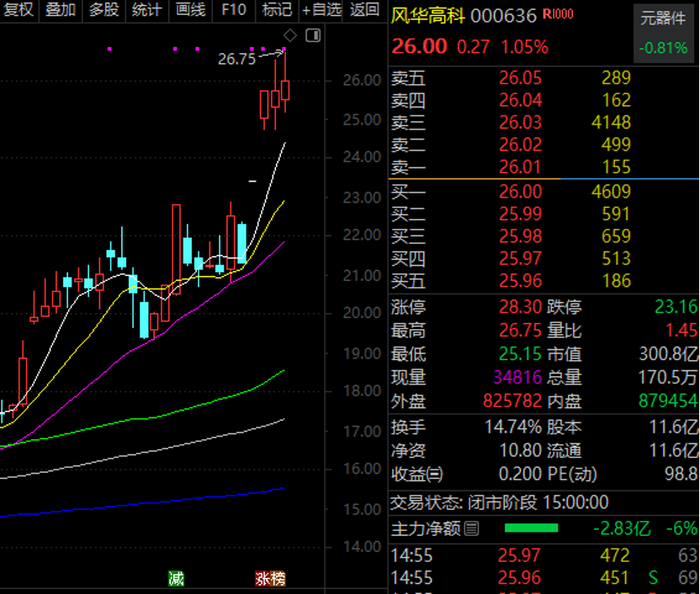Click the green 减 marker on chart
Screen dimensions: 700x594
176,578
